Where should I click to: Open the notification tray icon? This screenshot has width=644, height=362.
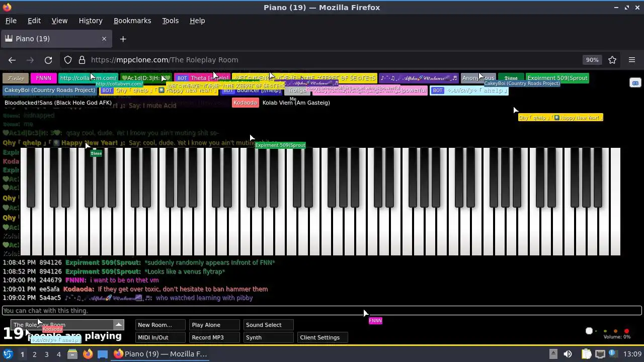point(614,354)
